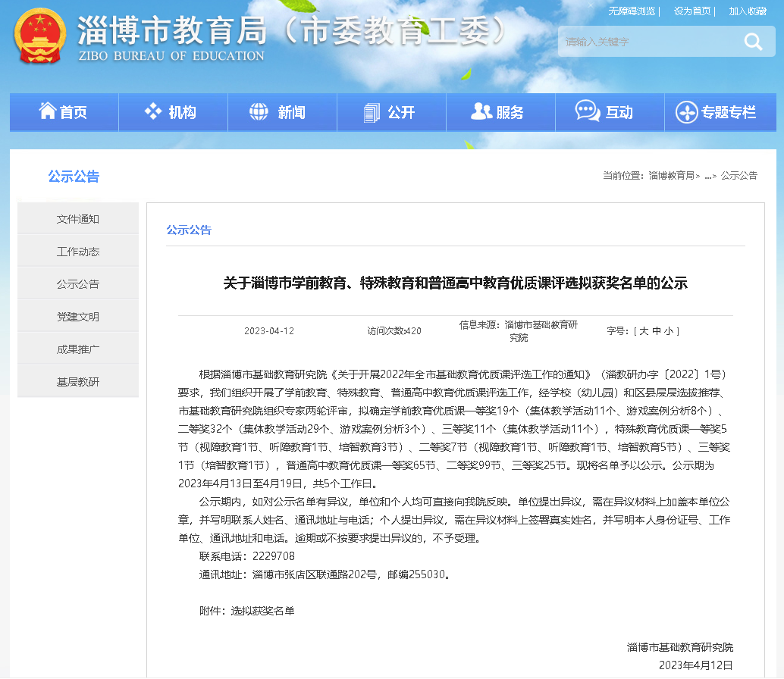Click the people icon beside 服务
The image size is (784, 679).
tap(481, 111)
